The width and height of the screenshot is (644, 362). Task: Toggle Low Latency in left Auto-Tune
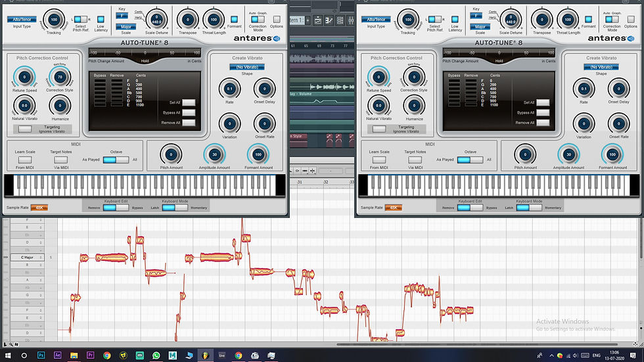101,19
